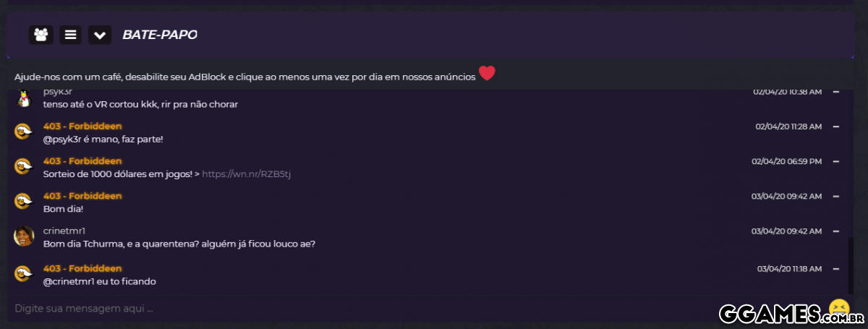Open the wn.nr/RZB5tj giveaway link
The image size is (868, 329).
pos(246,174)
